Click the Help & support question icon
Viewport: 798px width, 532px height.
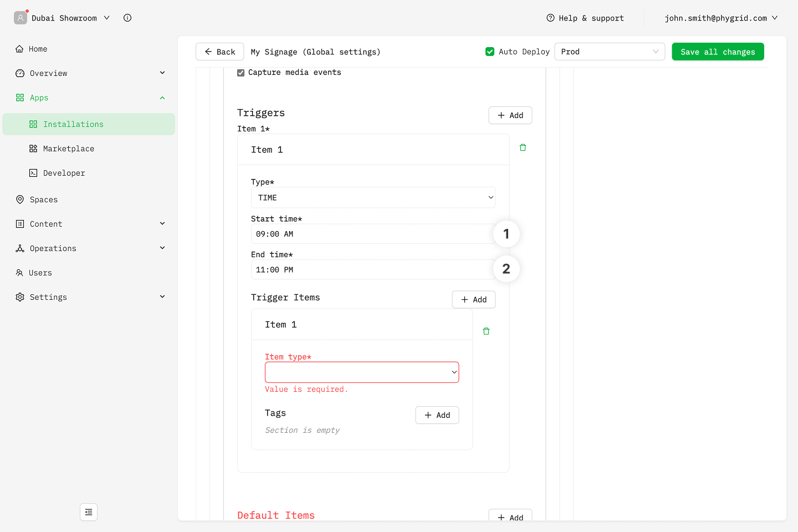(550, 18)
